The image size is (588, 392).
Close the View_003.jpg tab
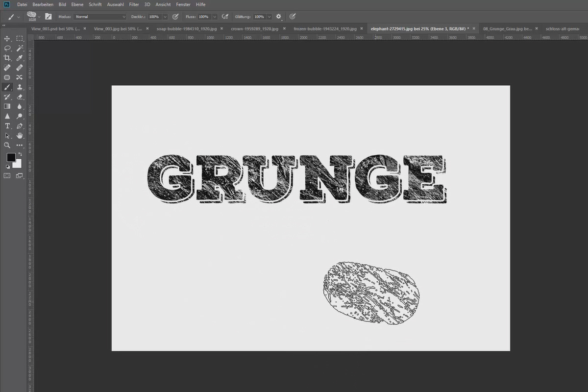pos(147,29)
